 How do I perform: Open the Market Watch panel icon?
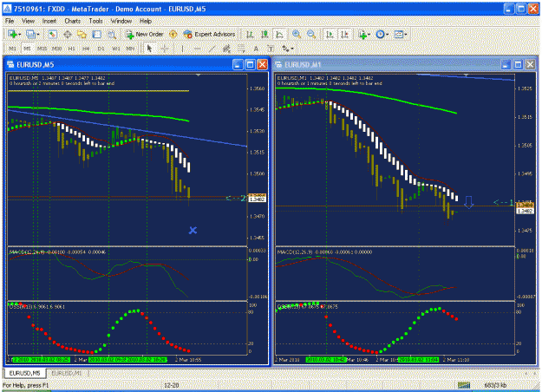click(53, 34)
